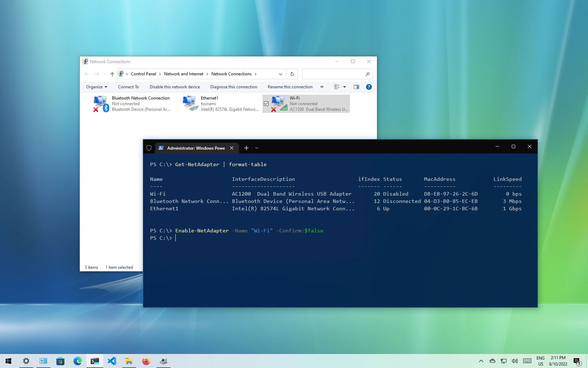Open a new PowerShell tab with the plus
This screenshot has height=368, width=588.
(246, 148)
